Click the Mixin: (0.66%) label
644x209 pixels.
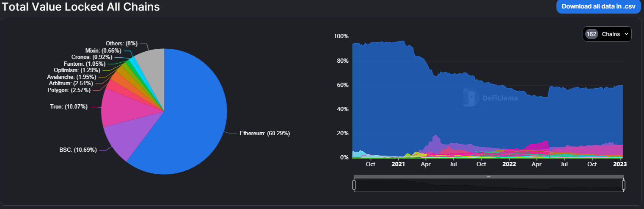pos(103,50)
